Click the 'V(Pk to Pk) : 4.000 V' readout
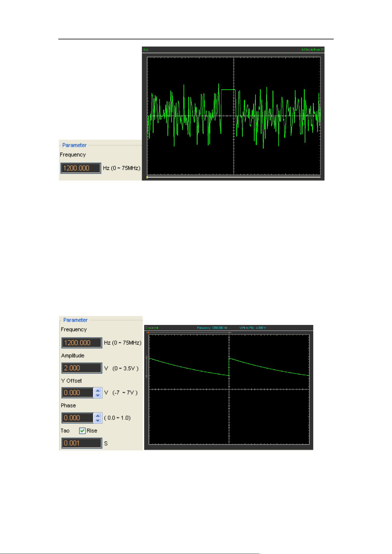The width and height of the screenshot is (392, 554). (x=253, y=328)
